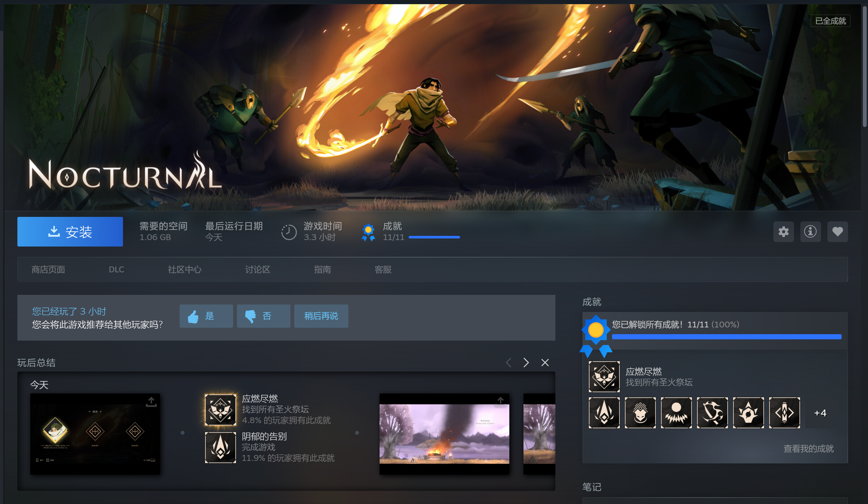
Task: Click the 成就 section heading
Action: (x=592, y=302)
